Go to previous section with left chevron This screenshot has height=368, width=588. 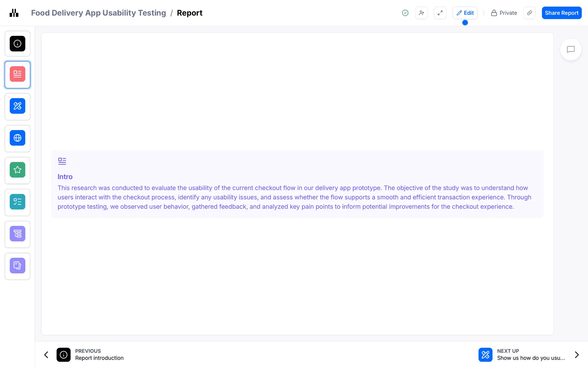(46, 355)
